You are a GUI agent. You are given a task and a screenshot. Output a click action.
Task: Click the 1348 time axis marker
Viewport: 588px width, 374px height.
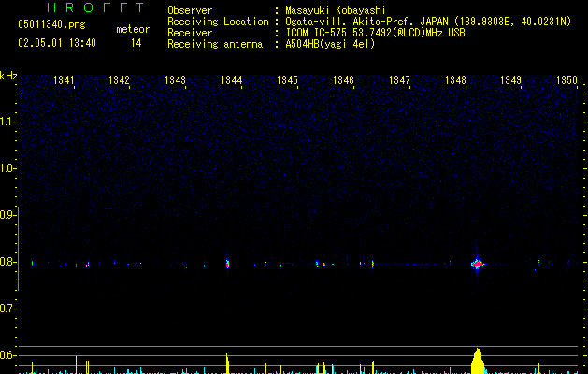point(455,80)
